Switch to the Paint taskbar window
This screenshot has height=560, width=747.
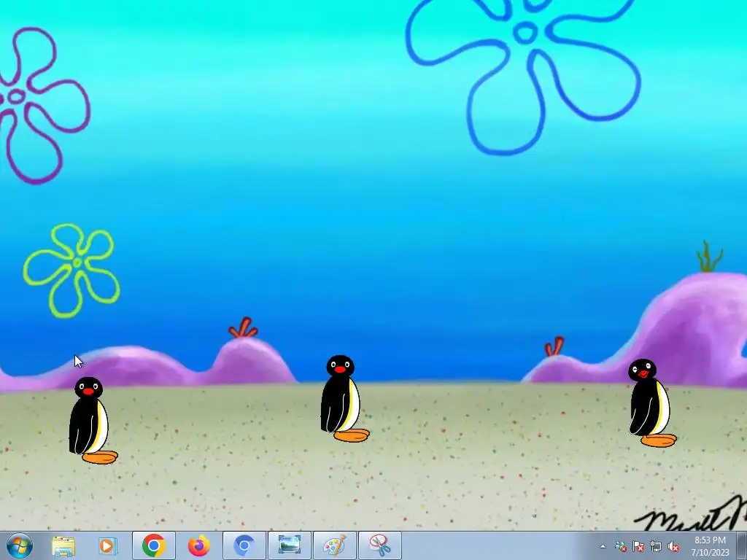click(x=334, y=545)
